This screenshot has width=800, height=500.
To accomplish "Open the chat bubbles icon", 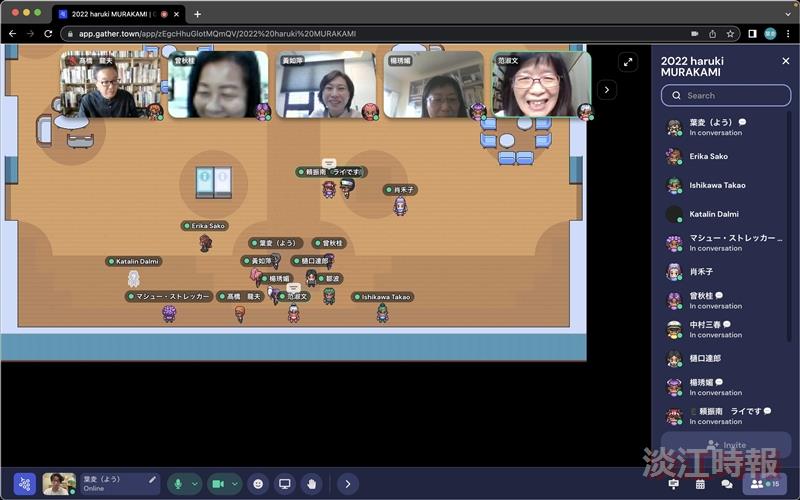I will pyautogui.click(x=727, y=484).
